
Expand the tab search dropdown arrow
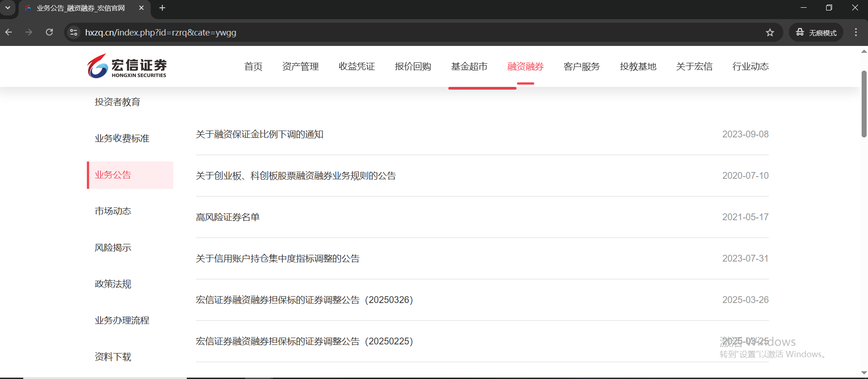pyautogui.click(x=8, y=8)
